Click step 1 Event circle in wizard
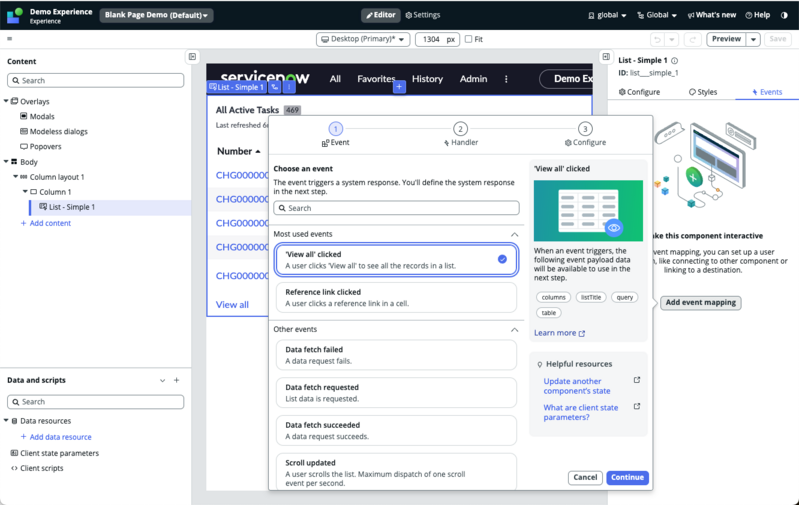The width and height of the screenshot is (799, 505). click(x=336, y=129)
